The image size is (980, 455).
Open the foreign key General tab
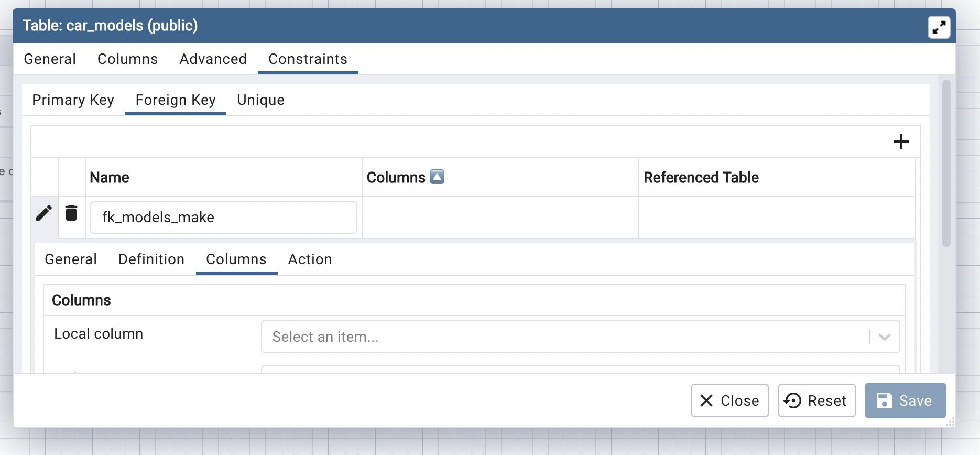coord(71,259)
